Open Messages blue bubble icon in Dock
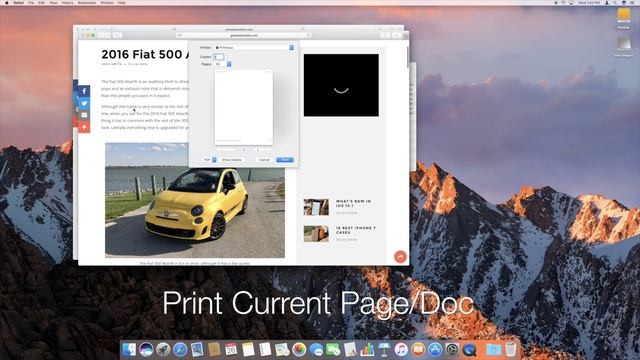This screenshot has height=360, width=640. (x=316, y=350)
